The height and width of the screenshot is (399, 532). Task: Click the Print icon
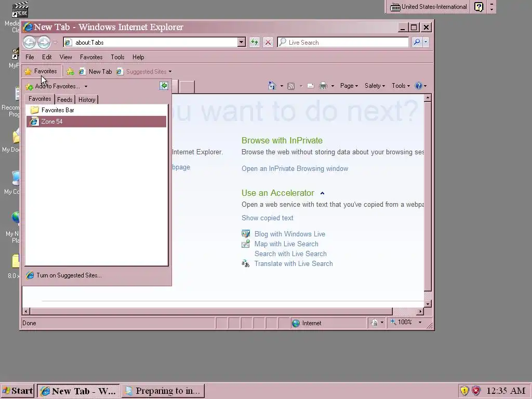pyautogui.click(x=323, y=86)
